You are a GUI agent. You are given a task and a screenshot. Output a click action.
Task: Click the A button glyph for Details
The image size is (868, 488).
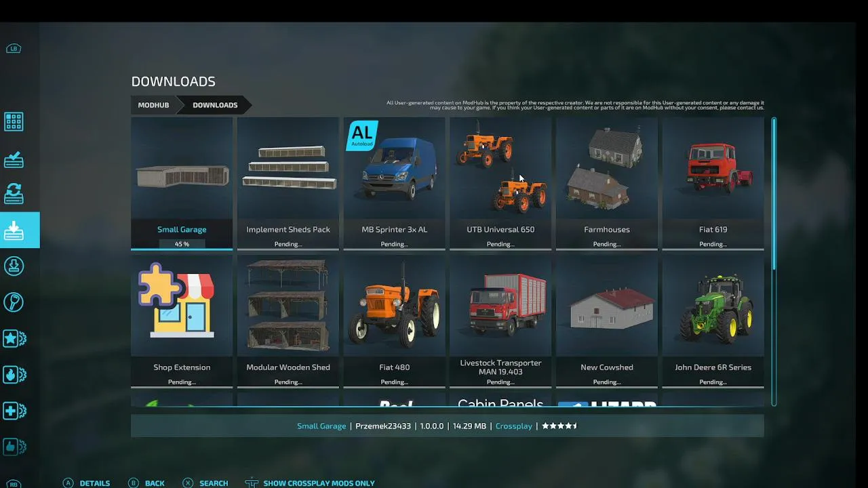(x=68, y=483)
